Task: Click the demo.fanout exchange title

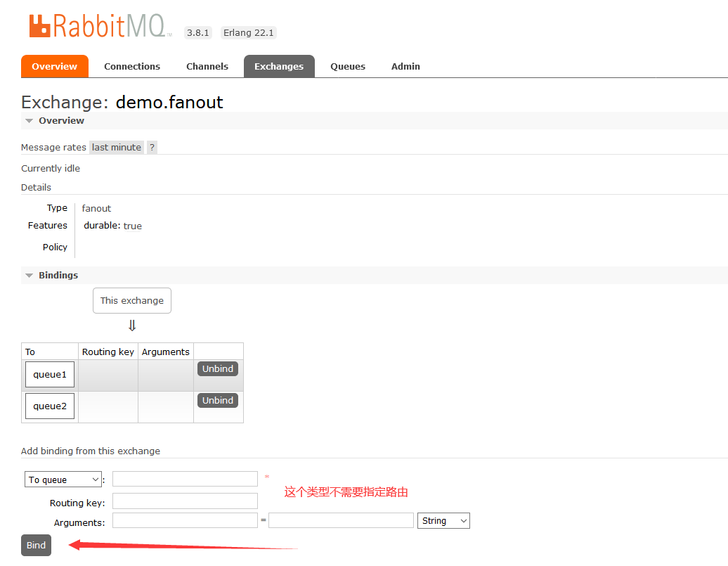Action: click(x=169, y=102)
